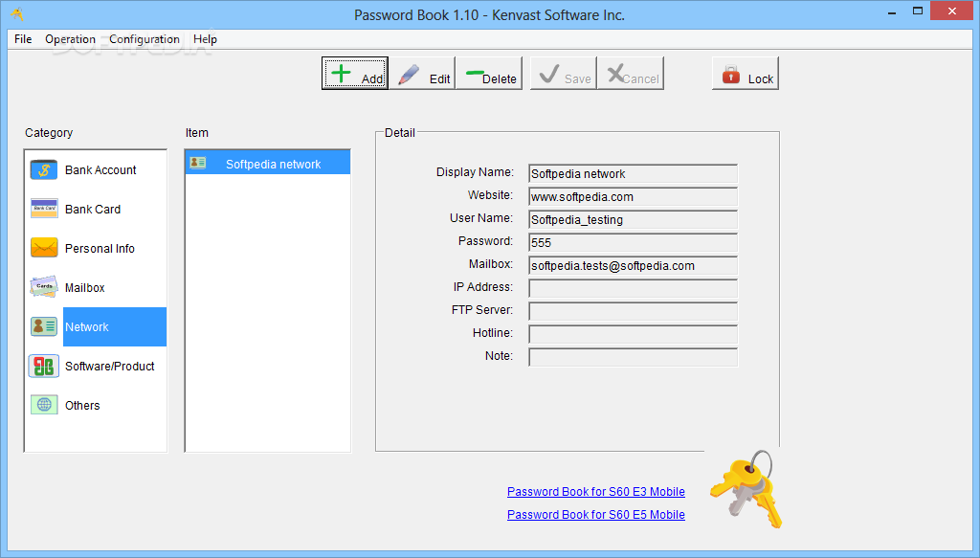This screenshot has width=980, height=558.
Task: Click the "Mailbox" category label in list
Action: (x=84, y=288)
